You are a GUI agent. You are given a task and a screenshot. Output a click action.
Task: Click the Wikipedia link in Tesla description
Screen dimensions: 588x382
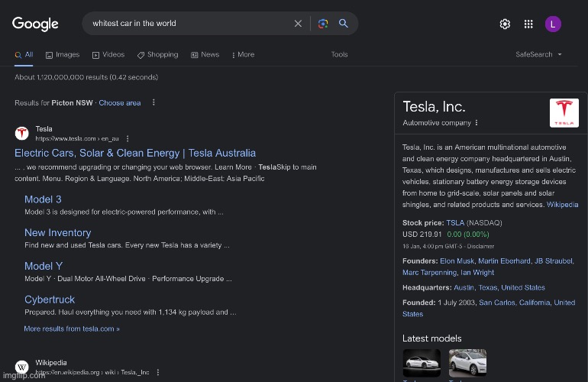tap(562, 205)
